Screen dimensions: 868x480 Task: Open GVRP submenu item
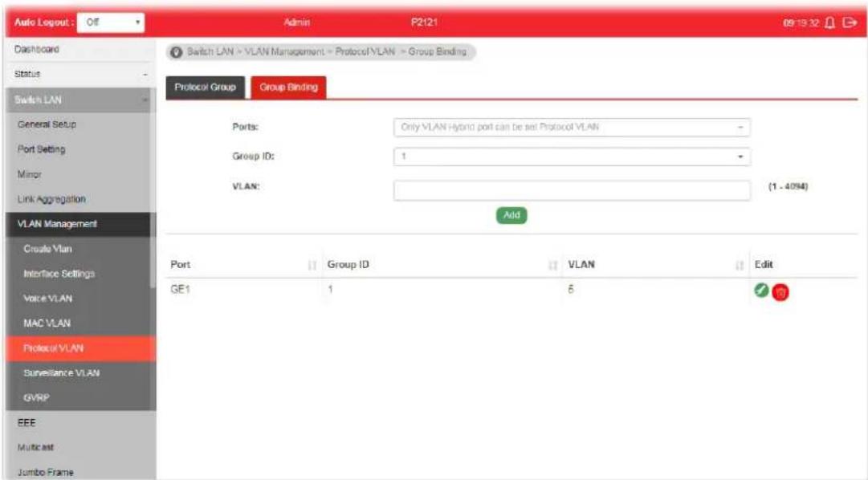coord(37,398)
